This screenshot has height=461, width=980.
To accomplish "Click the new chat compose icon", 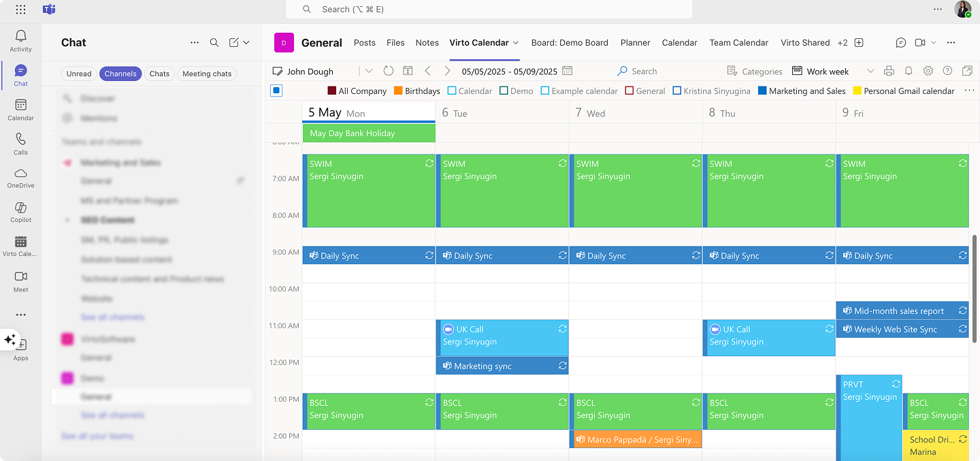I will 233,42.
